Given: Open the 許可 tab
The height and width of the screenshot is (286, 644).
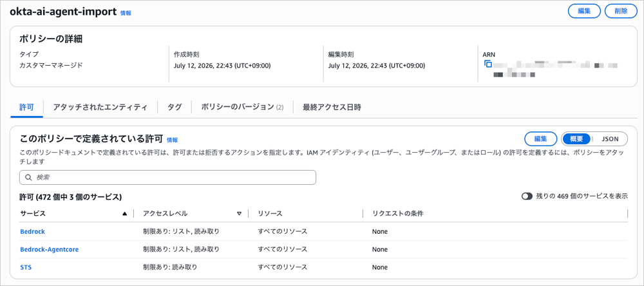Looking at the screenshot, I should click(26, 107).
